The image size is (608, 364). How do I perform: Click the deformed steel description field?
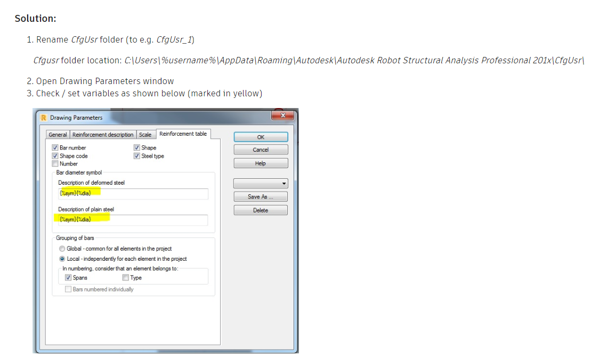pyautogui.click(x=133, y=193)
